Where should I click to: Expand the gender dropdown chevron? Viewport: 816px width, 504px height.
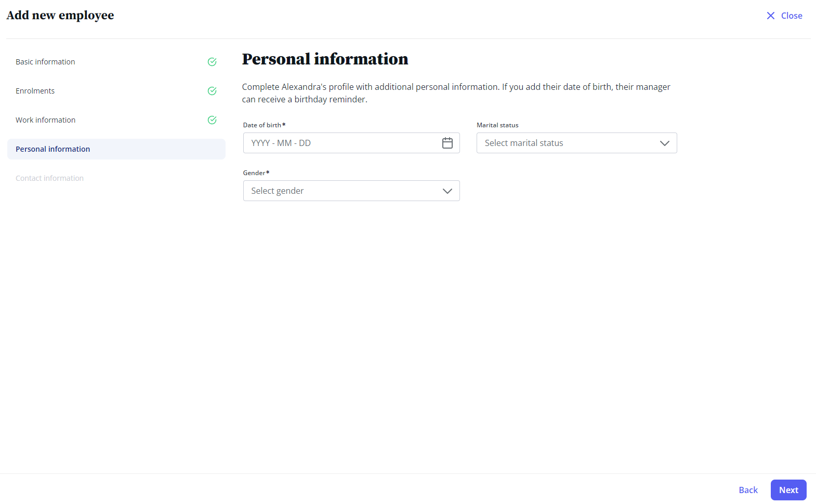coord(447,191)
